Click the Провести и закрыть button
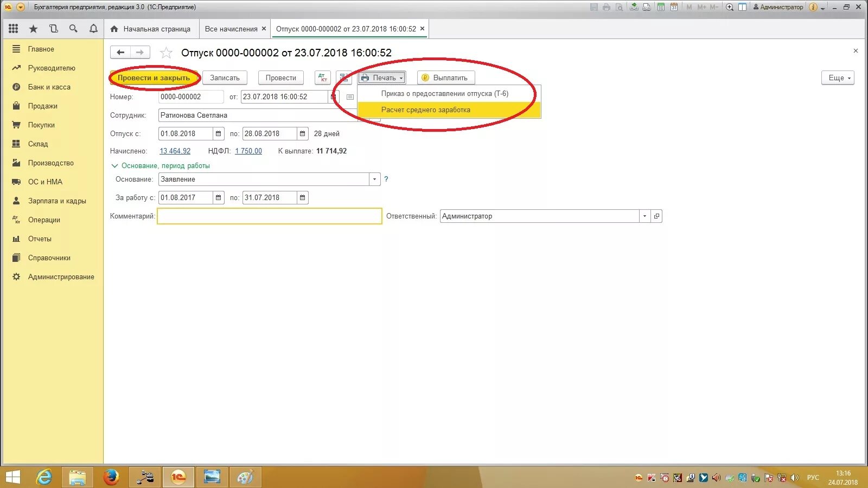The image size is (868, 488). coord(154,78)
